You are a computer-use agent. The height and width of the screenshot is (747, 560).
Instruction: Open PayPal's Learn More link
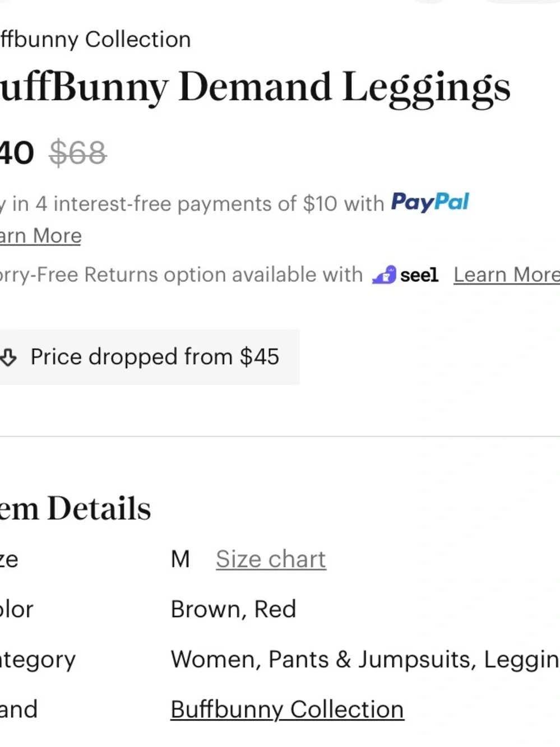[40, 236]
